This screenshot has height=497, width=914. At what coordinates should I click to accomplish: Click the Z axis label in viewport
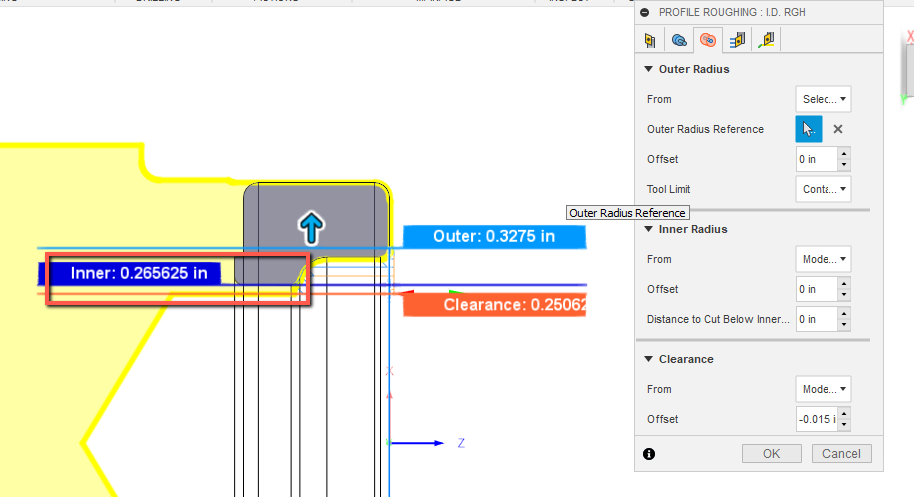coord(461,443)
